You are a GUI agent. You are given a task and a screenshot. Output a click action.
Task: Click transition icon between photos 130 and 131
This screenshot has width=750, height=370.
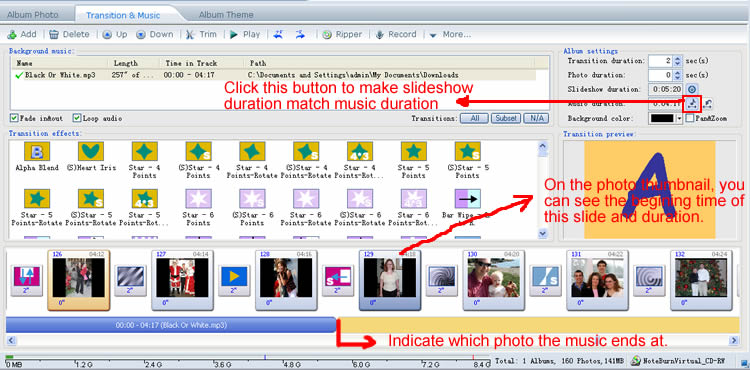click(x=545, y=280)
